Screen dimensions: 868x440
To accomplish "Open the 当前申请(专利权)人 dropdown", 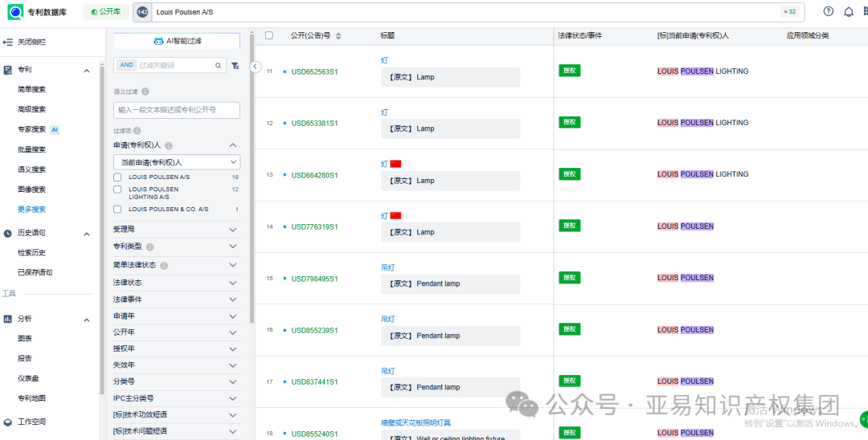I will 176,162.
